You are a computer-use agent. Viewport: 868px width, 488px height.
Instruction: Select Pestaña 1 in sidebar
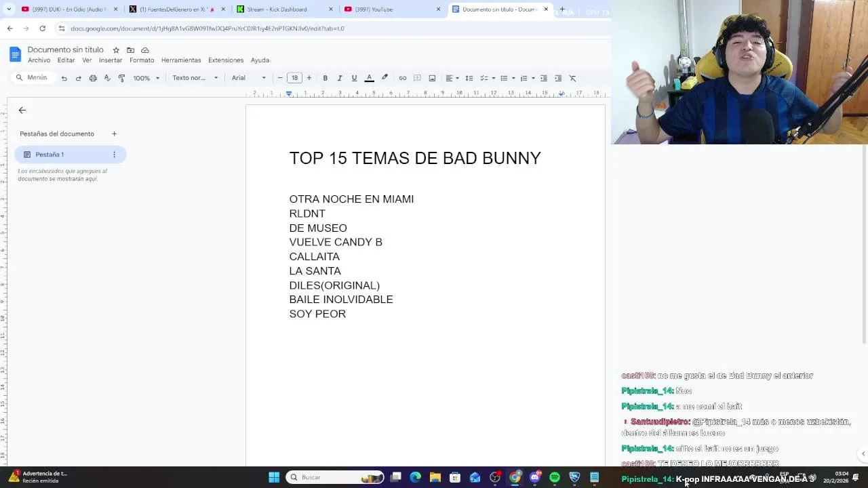pyautogui.click(x=70, y=155)
